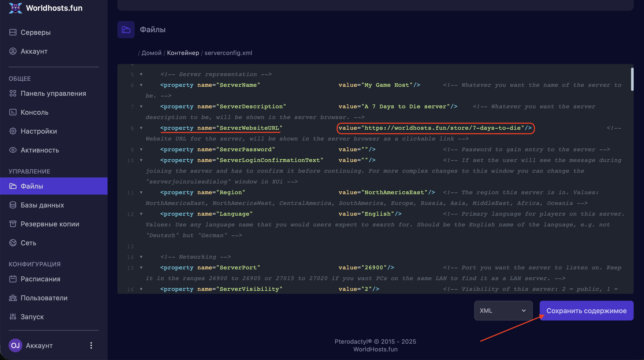Open Базы данных via the database icon

pyautogui.click(x=13, y=205)
